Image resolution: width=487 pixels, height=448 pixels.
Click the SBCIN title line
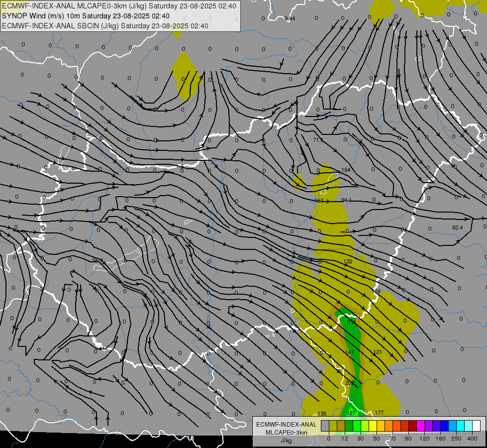click(105, 26)
